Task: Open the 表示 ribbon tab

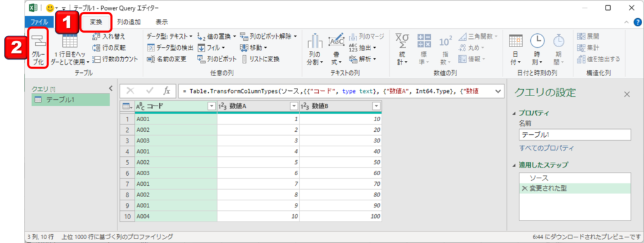Action: point(162,22)
